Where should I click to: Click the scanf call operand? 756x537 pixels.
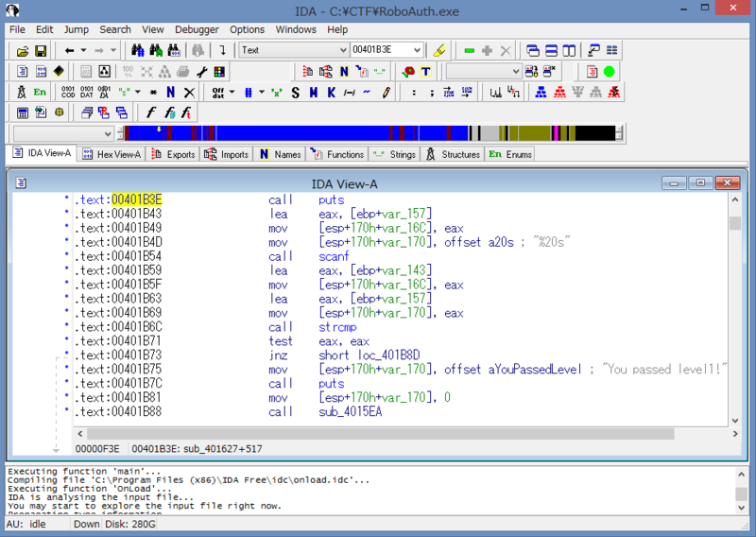334,256
